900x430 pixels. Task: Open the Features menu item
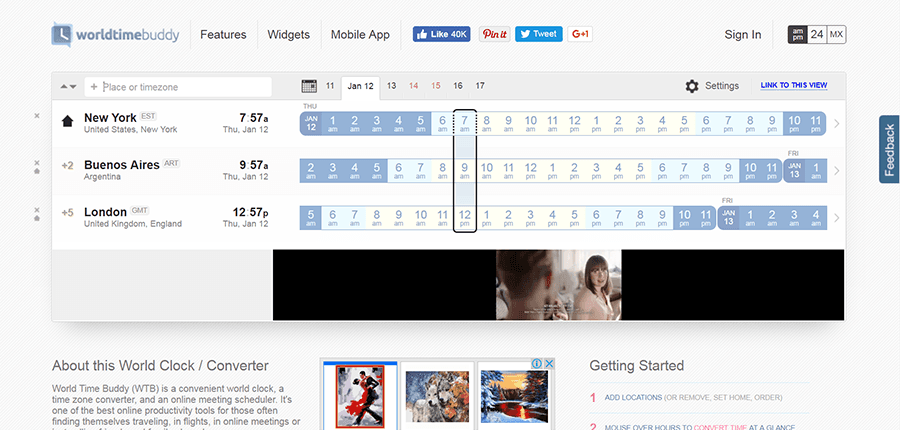223,35
